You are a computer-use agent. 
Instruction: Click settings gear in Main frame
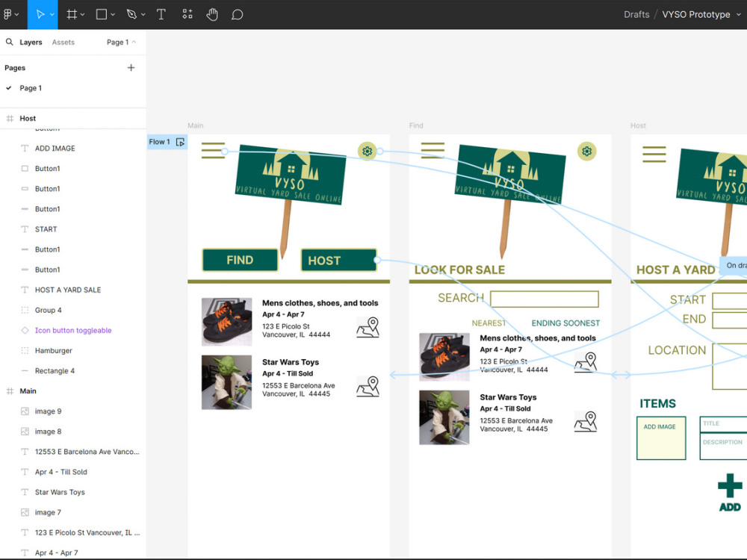[367, 152]
